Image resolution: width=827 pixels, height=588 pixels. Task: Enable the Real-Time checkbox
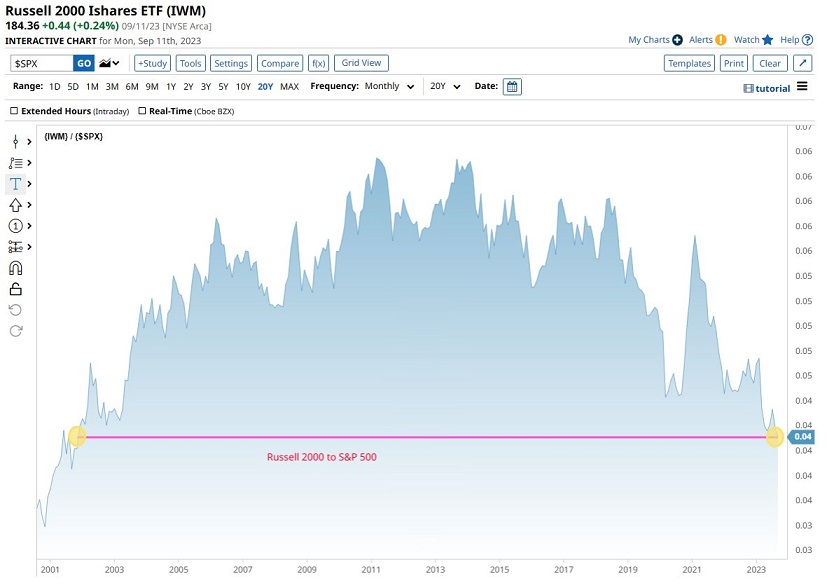point(142,111)
